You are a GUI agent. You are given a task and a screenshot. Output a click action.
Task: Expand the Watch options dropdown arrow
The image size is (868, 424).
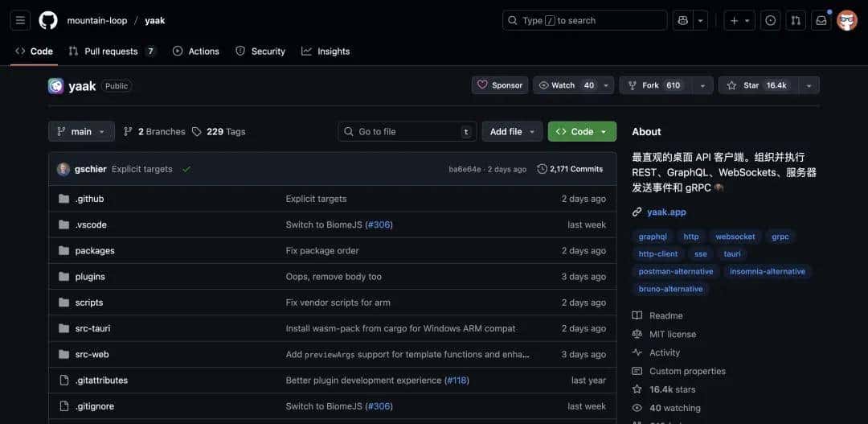[x=606, y=85]
